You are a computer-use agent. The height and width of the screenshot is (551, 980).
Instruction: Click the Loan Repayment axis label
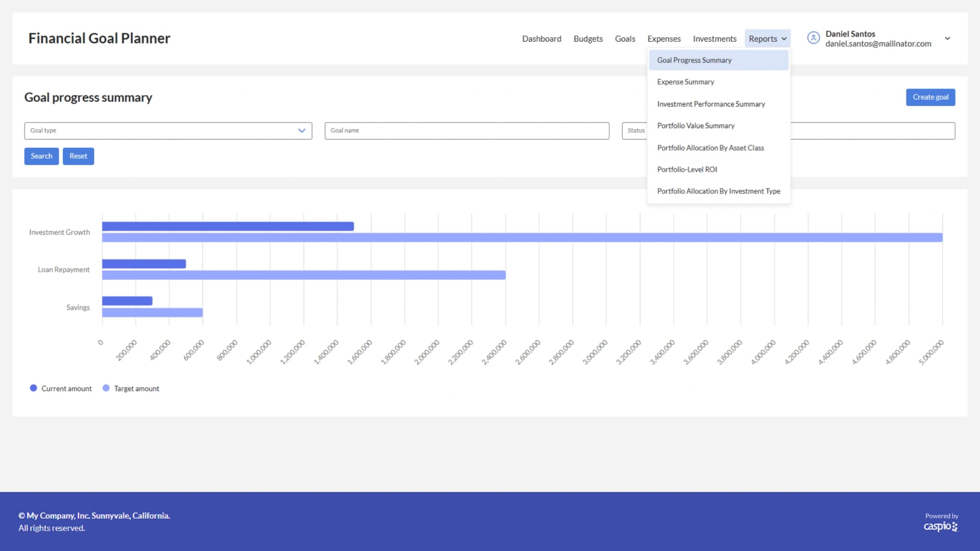click(x=64, y=270)
